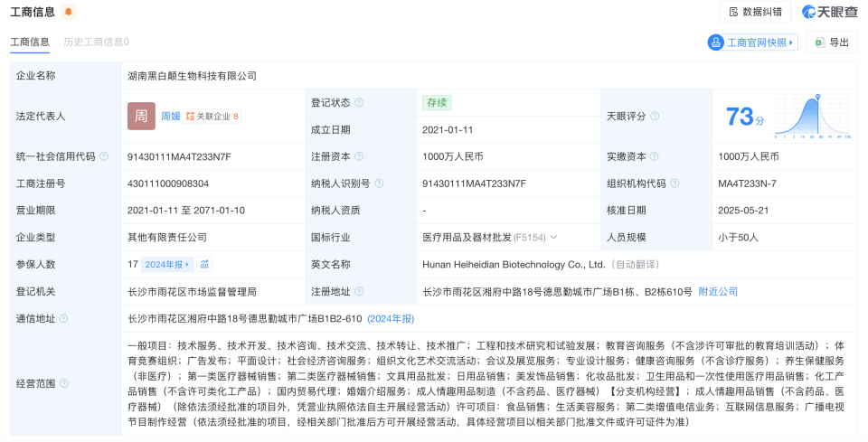Open the (2024年报) link in 通信地址

[x=391, y=319]
